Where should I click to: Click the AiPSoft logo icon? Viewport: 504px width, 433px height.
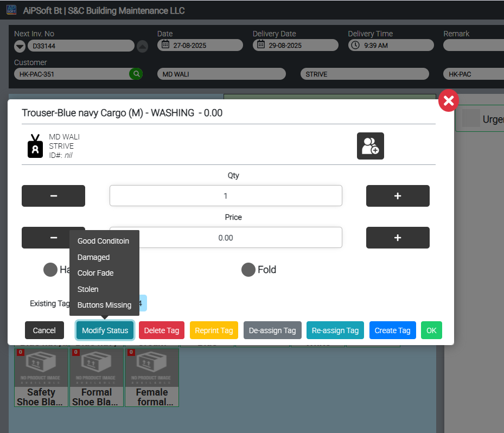click(11, 10)
